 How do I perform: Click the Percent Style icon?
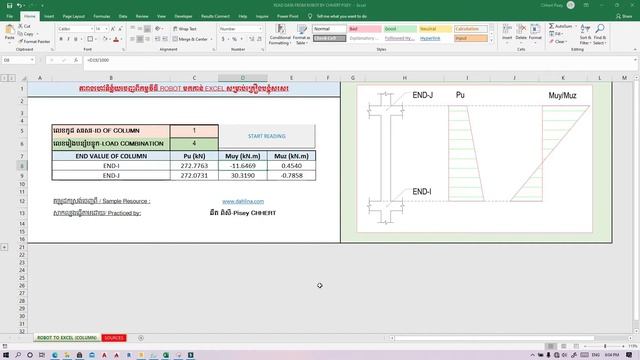234,39
